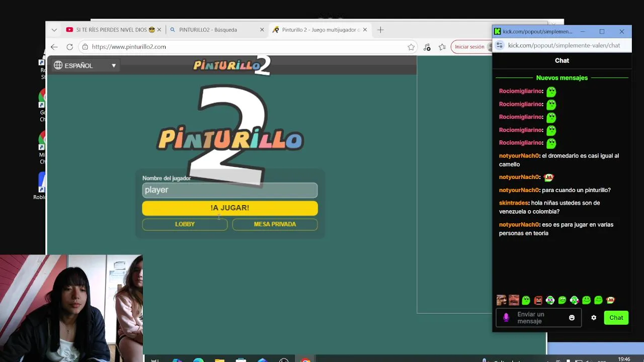
Task: Click the purple microphone icon in chat box
Action: [506, 318]
